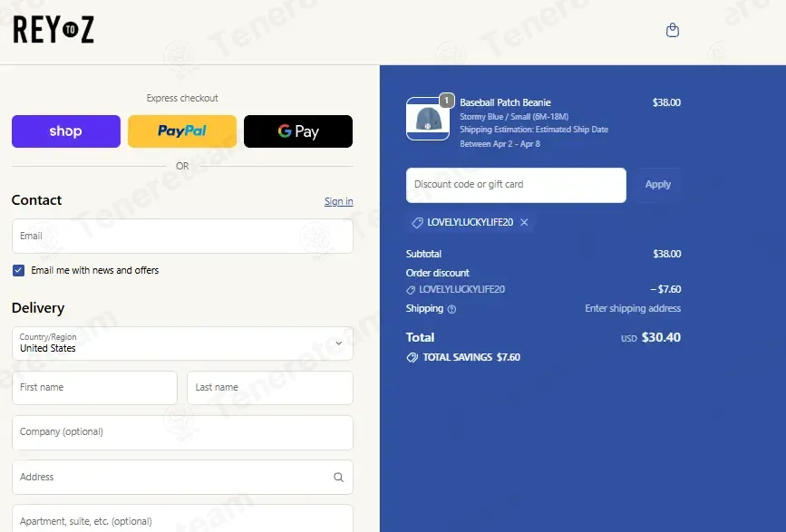Viewport: 786px width, 532px height.
Task: Click the tag icon beside TOTAL SAVINGS
Action: click(x=412, y=358)
